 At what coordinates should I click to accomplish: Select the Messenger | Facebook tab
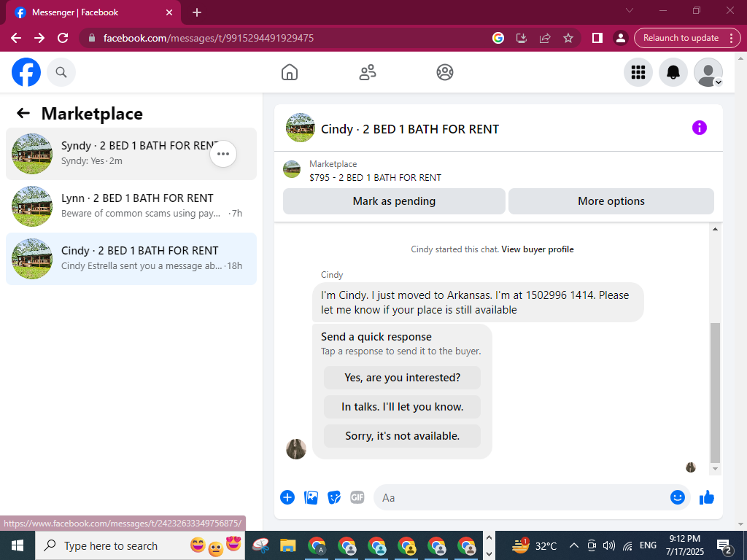tap(93, 12)
